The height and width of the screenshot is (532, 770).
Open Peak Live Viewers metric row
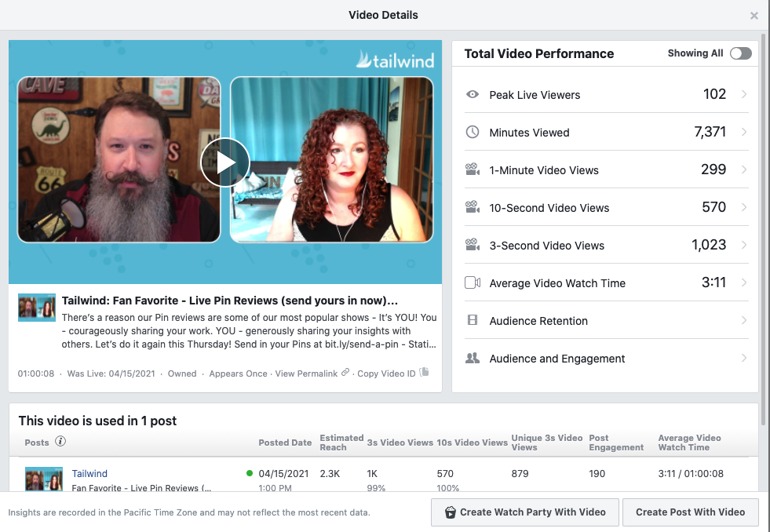click(607, 94)
